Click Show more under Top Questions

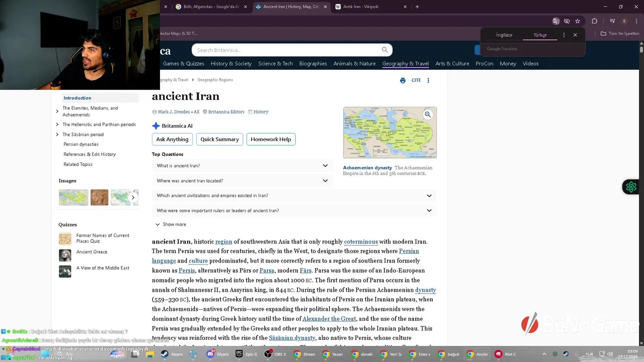coord(171,224)
